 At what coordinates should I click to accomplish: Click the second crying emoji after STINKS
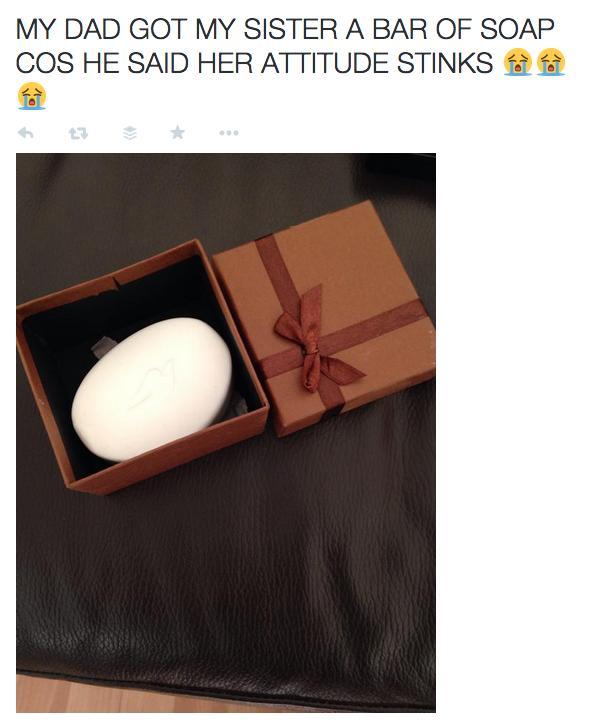550,61
